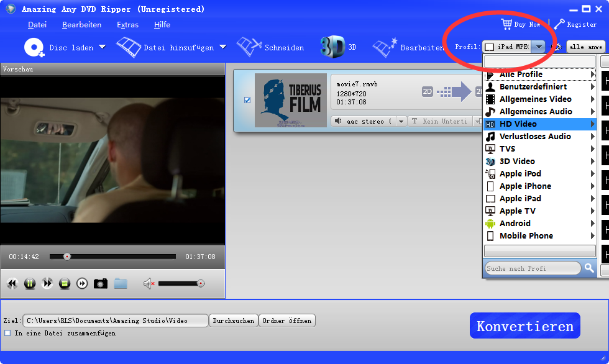Expand the Disc laden dropdown arrow
This screenshot has width=609, height=364.
click(x=102, y=47)
